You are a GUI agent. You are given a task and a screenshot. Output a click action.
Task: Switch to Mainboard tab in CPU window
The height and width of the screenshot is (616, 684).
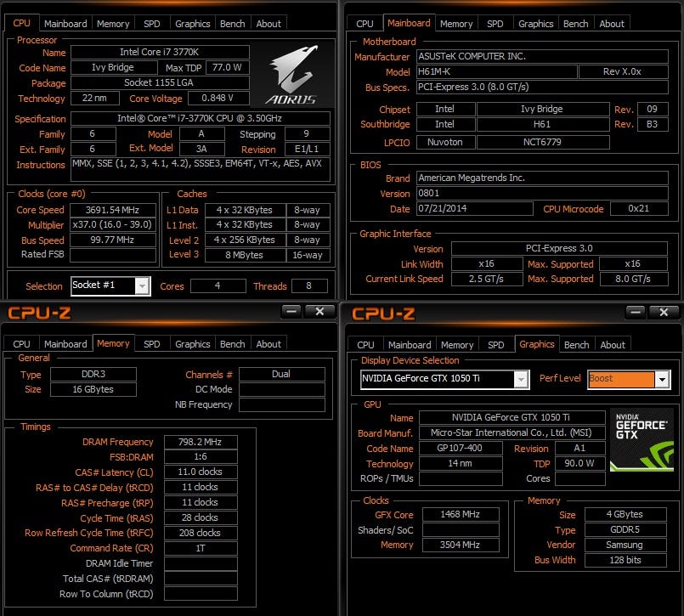pyautogui.click(x=65, y=24)
